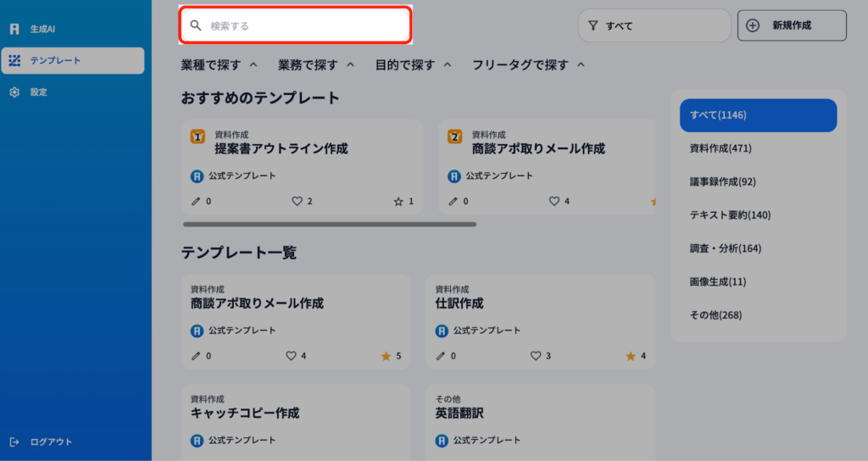
Task: Click the 設定 gear icon
Action: (x=14, y=92)
